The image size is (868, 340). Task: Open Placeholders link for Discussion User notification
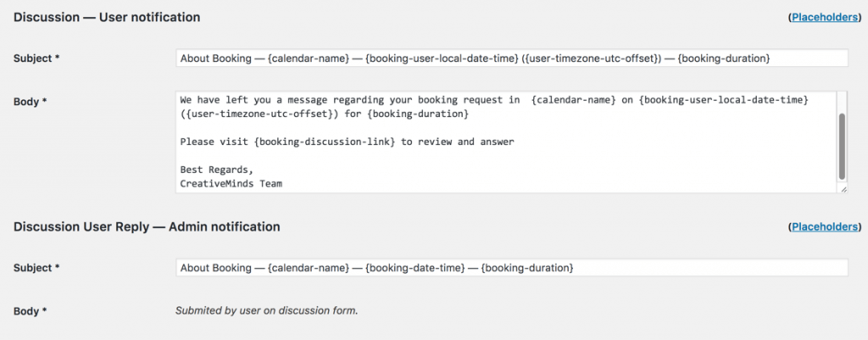point(826,17)
